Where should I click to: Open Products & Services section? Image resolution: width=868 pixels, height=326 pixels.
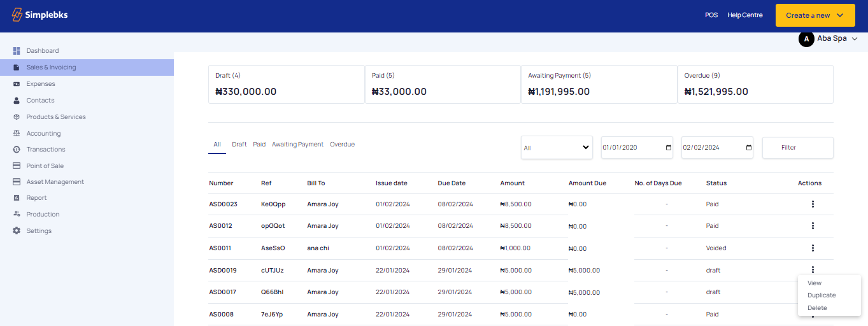[56, 117]
